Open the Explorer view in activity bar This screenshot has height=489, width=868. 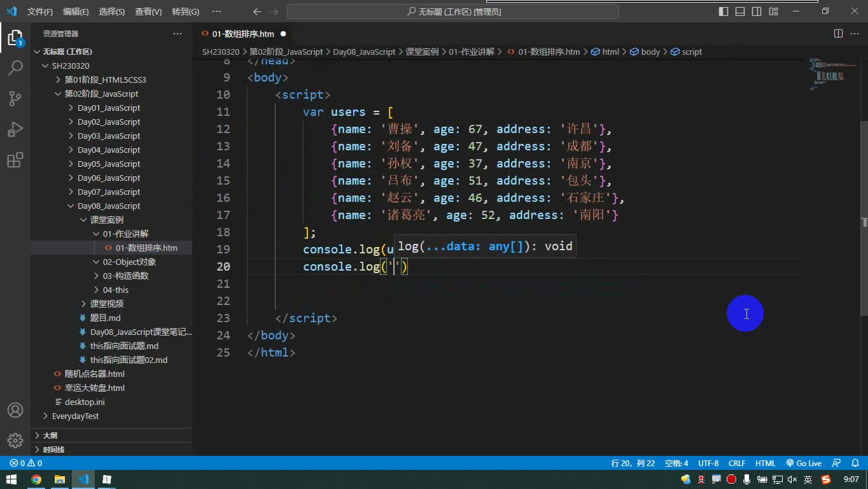click(x=15, y=37)
